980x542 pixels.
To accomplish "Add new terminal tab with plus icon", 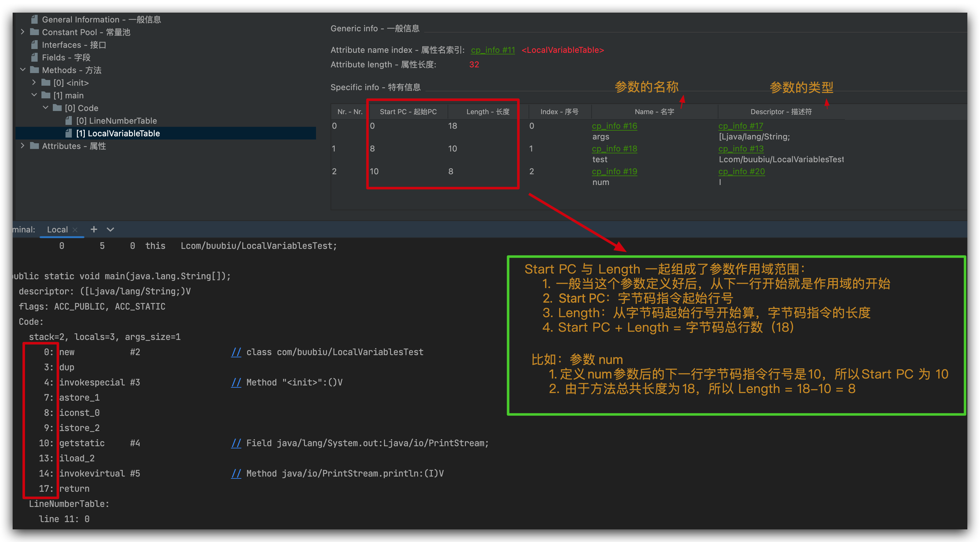I will [x=94, y=229].
